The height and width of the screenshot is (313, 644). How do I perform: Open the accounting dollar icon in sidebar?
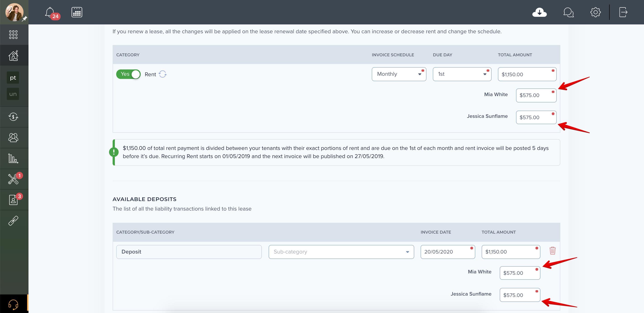click(x=13, y=117)
